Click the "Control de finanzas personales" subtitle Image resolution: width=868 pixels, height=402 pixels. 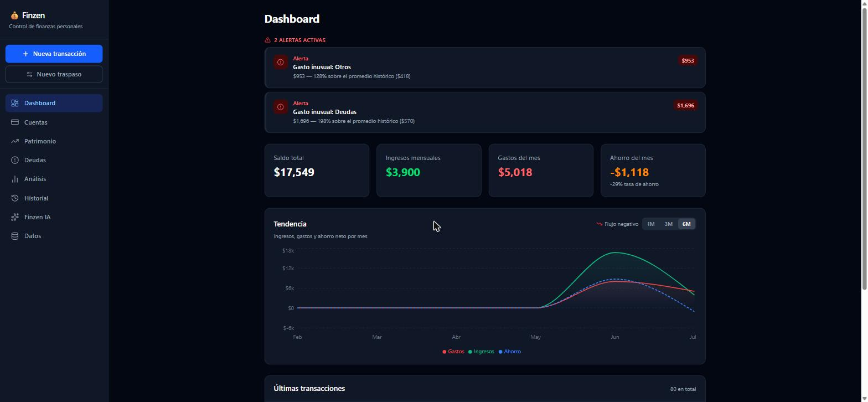(x=46, y=27)
